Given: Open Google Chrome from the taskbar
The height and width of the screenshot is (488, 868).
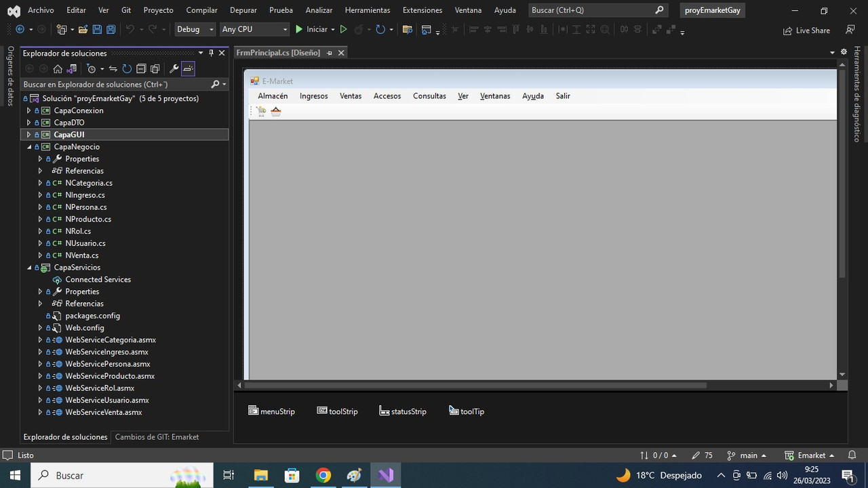Looking at the screenshot, I should [323, 475].
